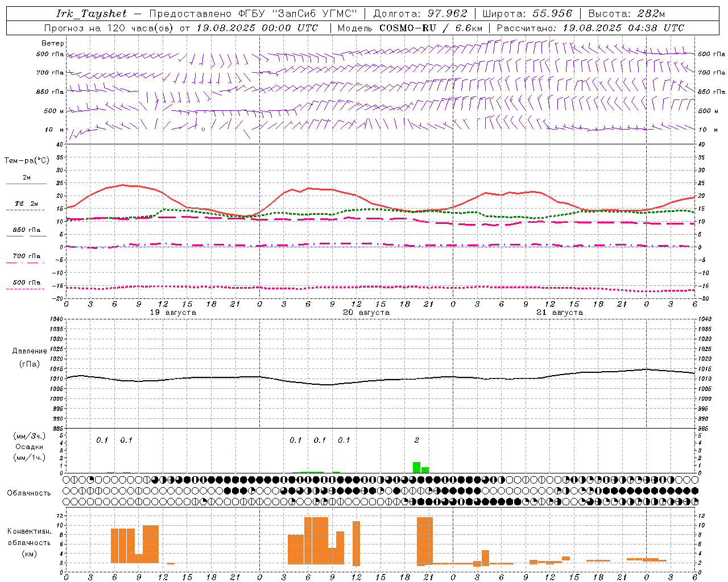This screenshot has width=728, height=582.
Task: Click the Конвективн. convective cloud label
Action: (x=30, y=531)
